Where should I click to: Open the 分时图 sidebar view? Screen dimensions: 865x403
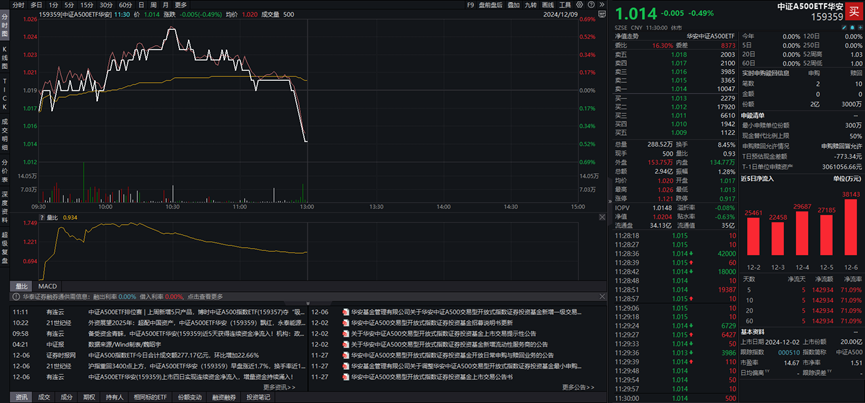click(5, 27)
